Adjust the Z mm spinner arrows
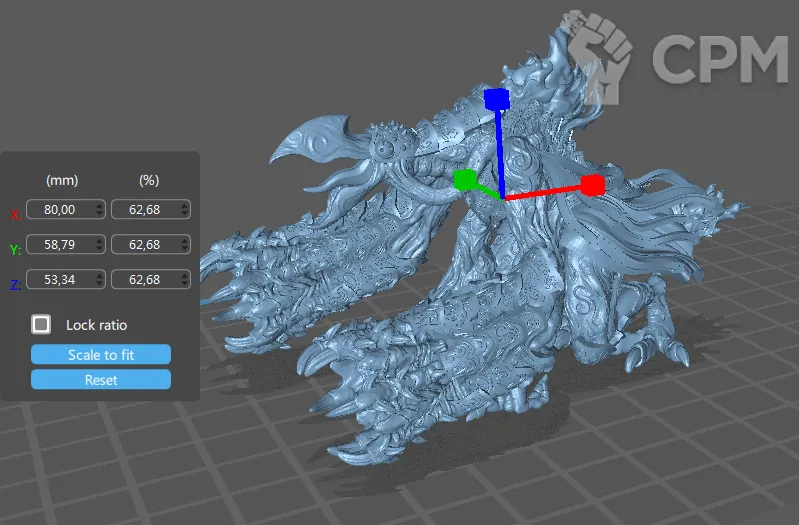 (x=98, y=279)
